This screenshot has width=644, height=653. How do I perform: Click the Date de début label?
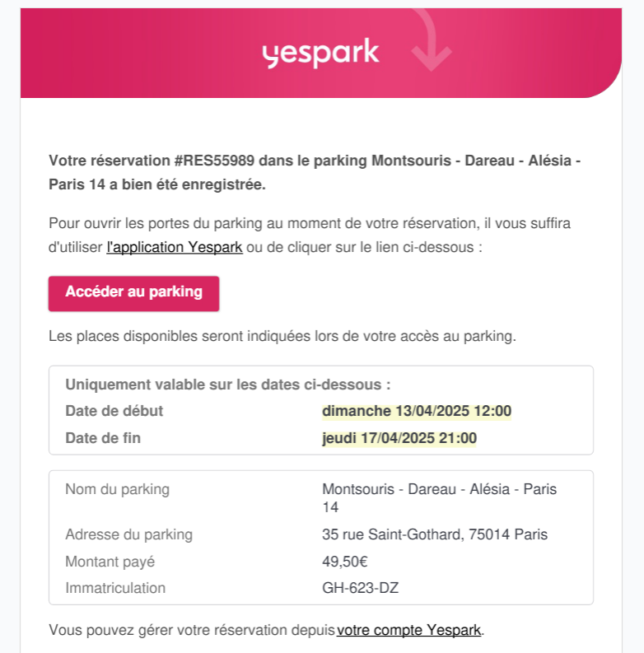tap(114, 411)
